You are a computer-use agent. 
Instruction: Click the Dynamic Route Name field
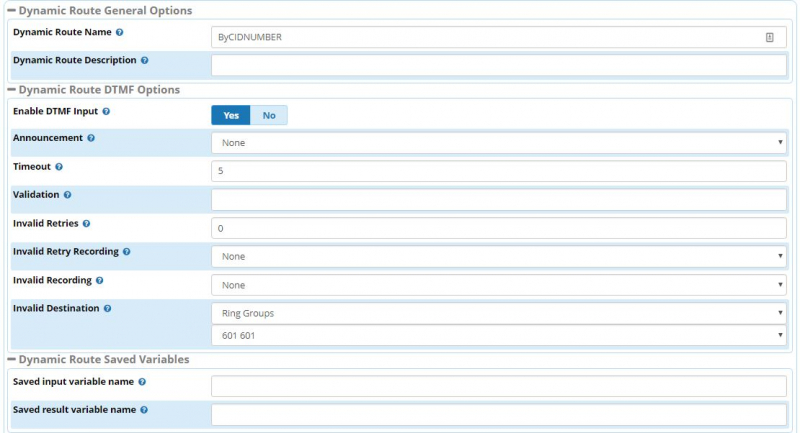[x=488, y=37]
